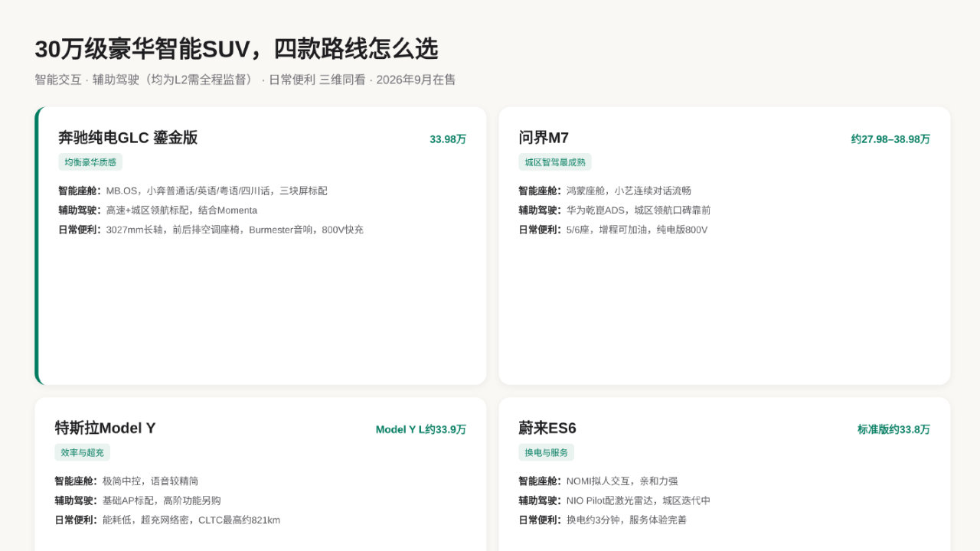
Task: Select the 奔驰纯电GLC 鎏金版 card title
Action: pyautogui.click(x=128, y=138)
